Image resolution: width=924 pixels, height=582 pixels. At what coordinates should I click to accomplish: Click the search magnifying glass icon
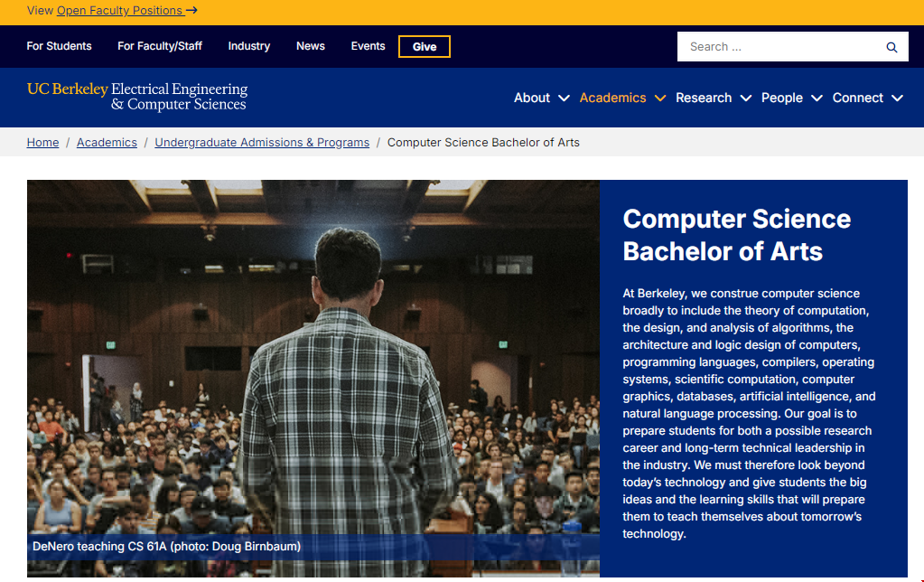point(891,47)
